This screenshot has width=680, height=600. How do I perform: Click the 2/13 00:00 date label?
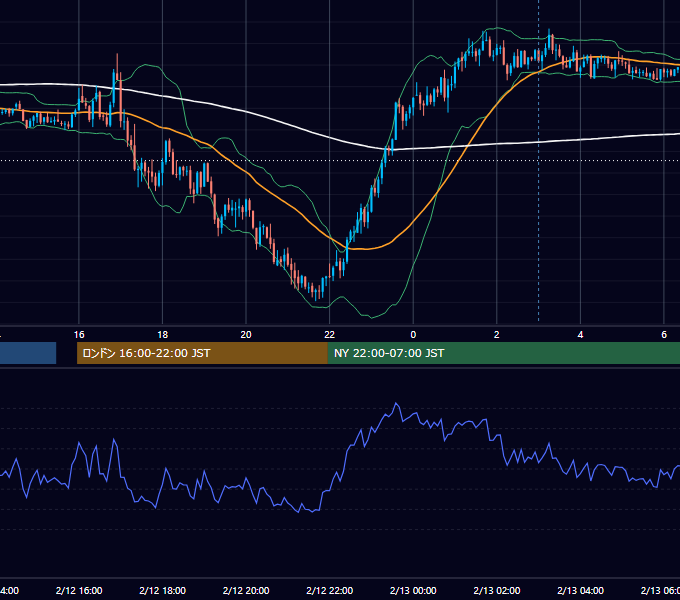pos(413,590)
